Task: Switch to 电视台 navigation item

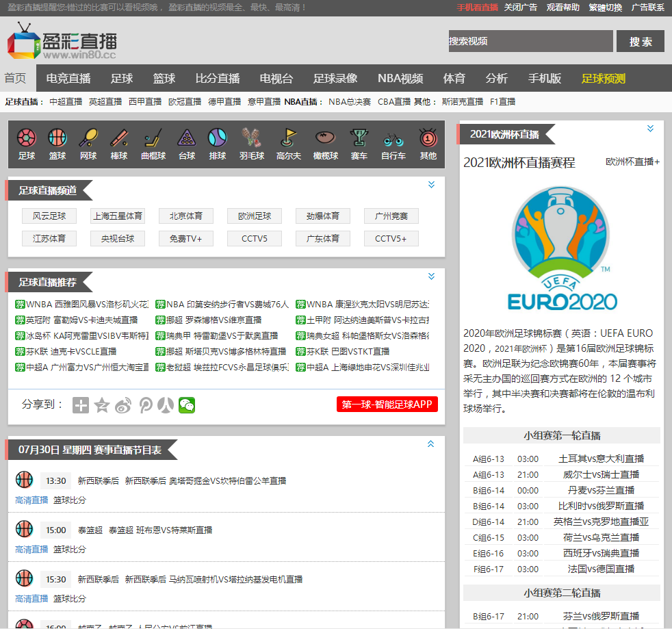Action: point(276,79)
